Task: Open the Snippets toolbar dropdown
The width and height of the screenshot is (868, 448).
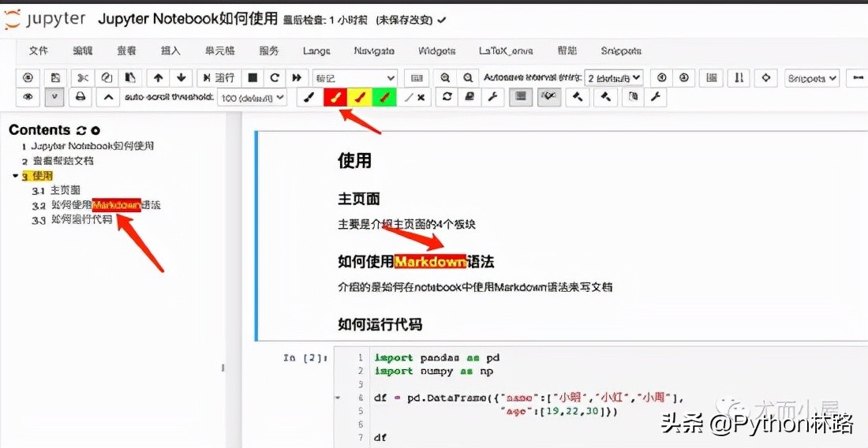Action: (x=812, y=78)
